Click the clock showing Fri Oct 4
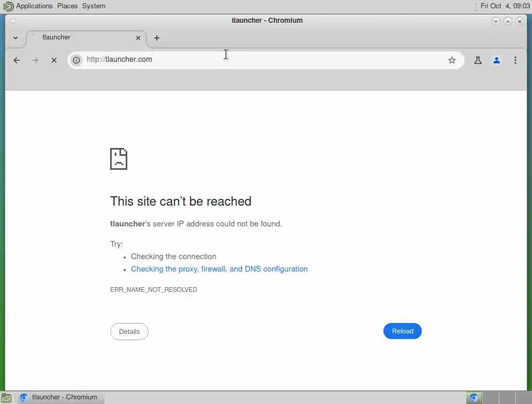Screen dimensions: 532x404 tap(505, 6)
